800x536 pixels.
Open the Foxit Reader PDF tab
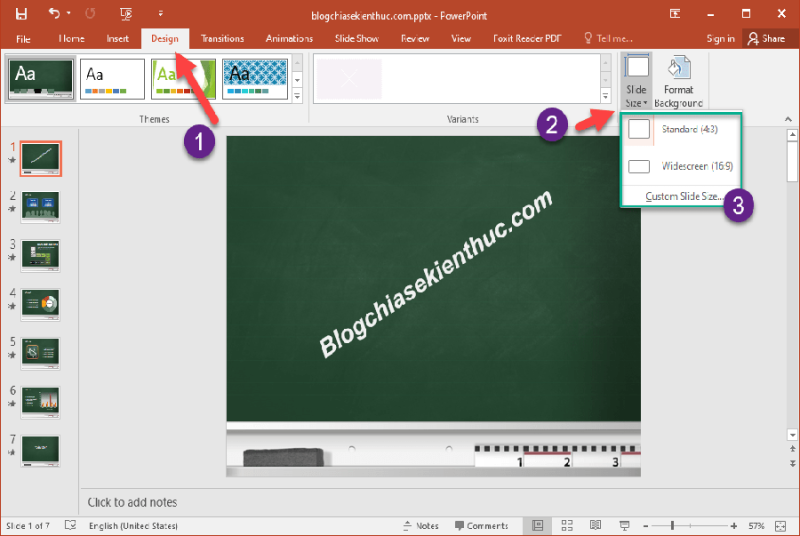coord(527,39)
